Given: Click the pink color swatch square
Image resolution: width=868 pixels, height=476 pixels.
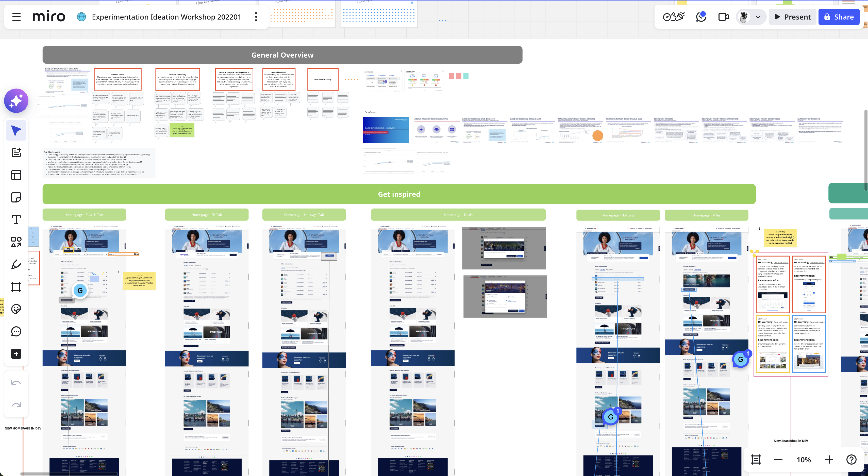Looking at the screenshot, I should [x=452, y=76].
